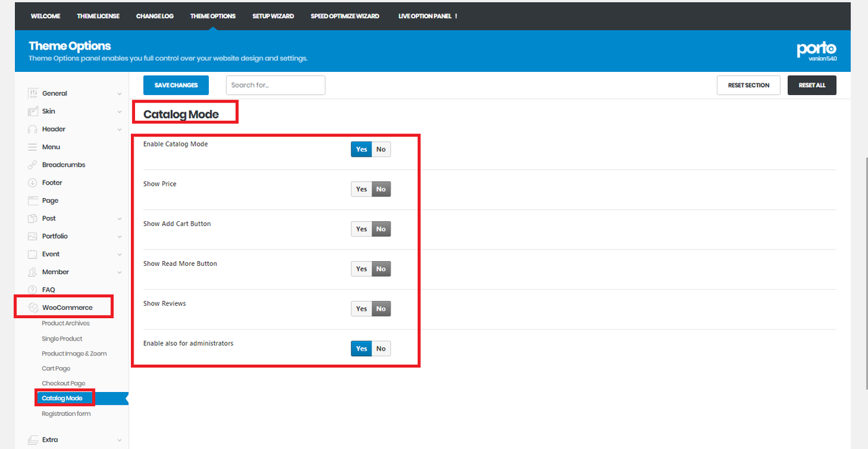Click the General sliders icon in sidebar
Image resolution: width=868 pixels, height=449 pixels.
coord(33,94)
